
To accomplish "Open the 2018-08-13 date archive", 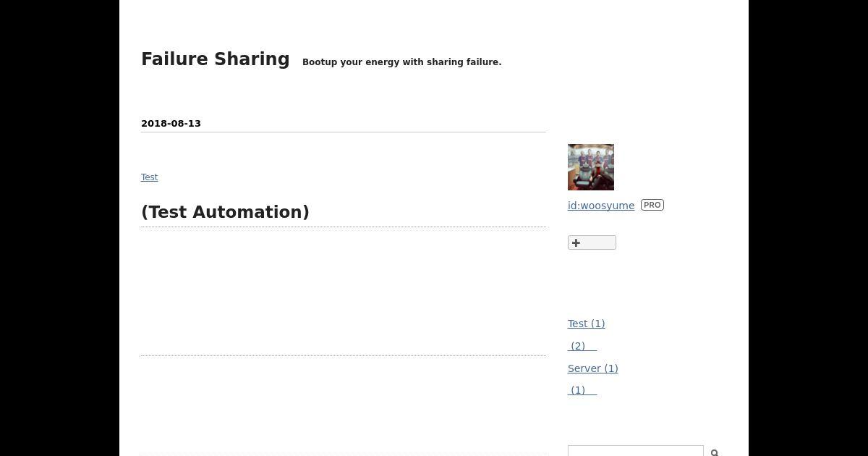I will coord(171,124).
